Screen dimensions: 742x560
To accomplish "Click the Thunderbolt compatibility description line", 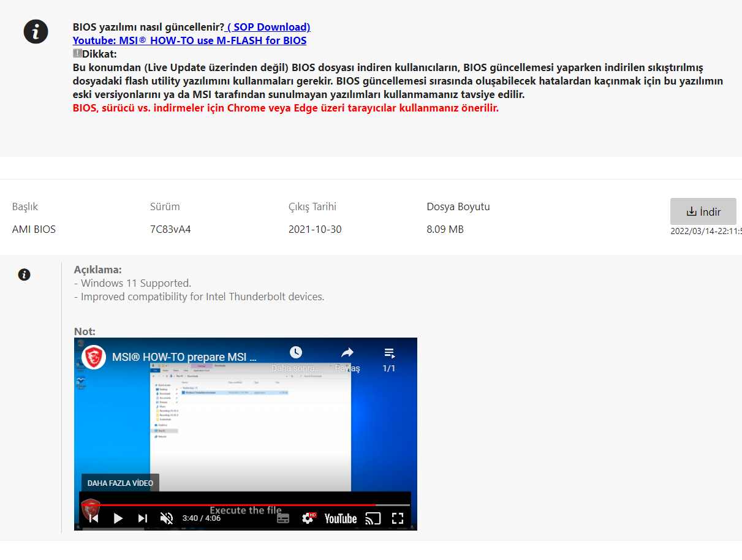I will coord(199,297).
